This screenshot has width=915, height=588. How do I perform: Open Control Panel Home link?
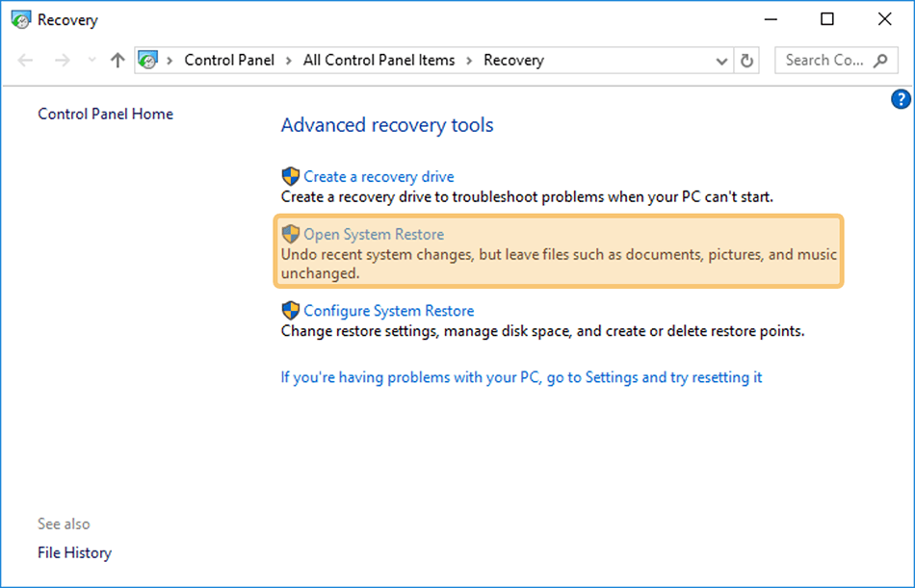tap(106, 114)
